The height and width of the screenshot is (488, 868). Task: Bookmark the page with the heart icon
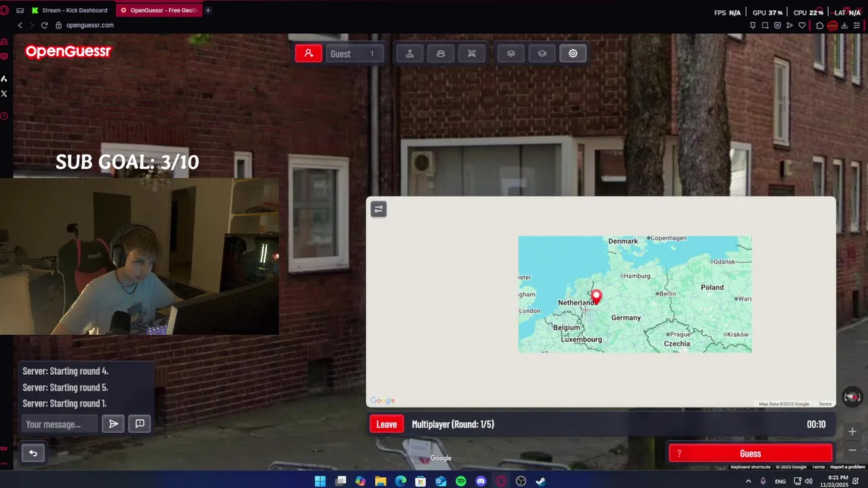click(802, 25)
